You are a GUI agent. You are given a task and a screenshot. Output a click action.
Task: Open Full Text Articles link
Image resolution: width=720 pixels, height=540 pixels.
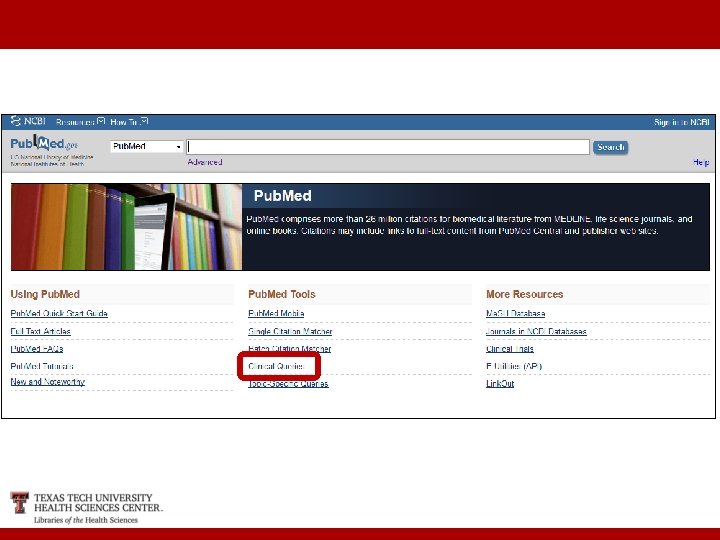click(x=40, y=332)
